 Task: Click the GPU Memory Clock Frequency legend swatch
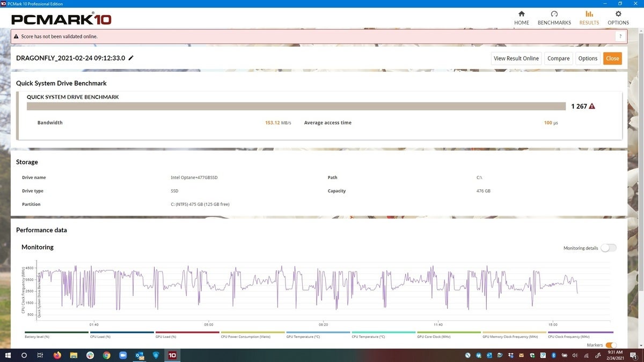point(515,333)
